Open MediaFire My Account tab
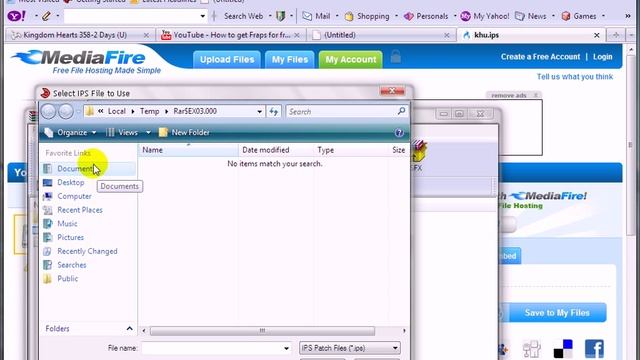This screenshot has height=360, width=640. [x=351, y=60]
